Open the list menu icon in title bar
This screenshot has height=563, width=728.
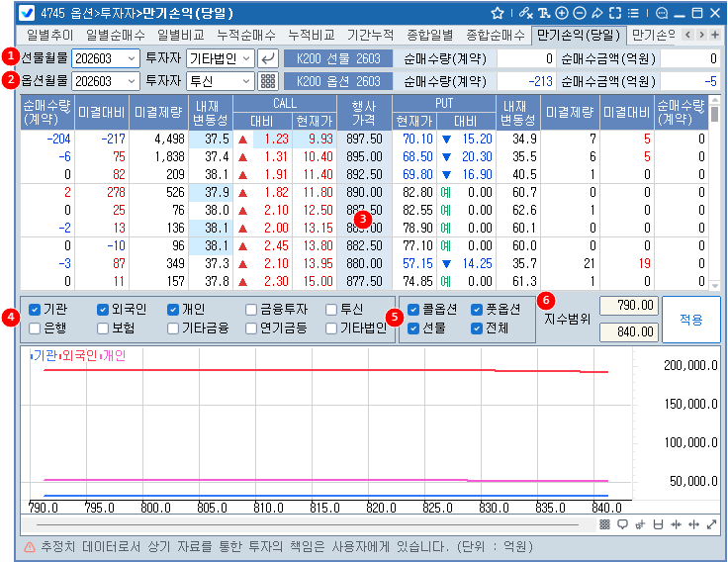pos(634,13)
